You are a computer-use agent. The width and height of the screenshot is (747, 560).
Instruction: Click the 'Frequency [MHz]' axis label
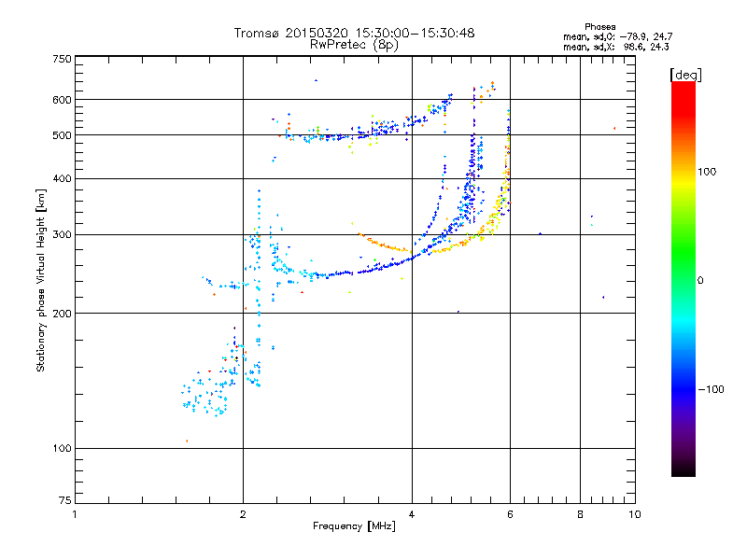pos(354,526)
